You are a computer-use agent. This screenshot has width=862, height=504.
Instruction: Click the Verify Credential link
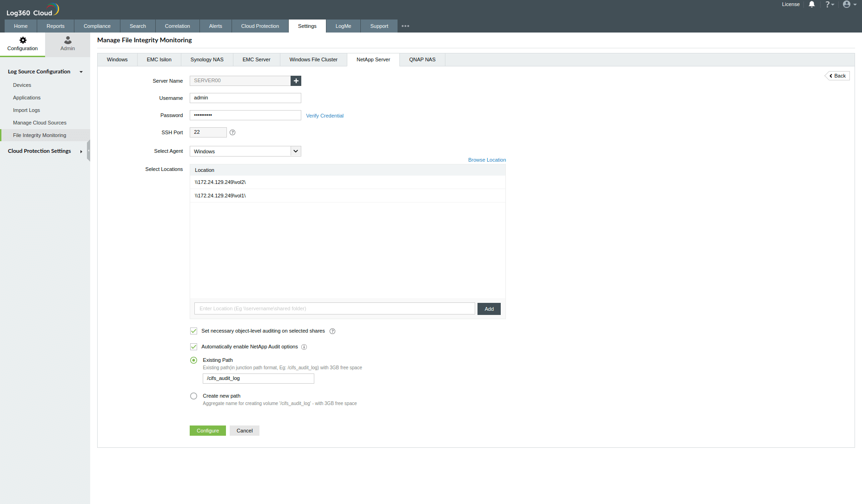pos(325,115)
